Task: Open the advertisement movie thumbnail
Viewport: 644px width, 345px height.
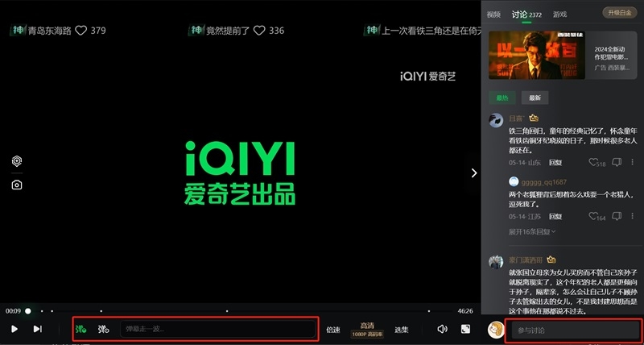Action: 536,56
